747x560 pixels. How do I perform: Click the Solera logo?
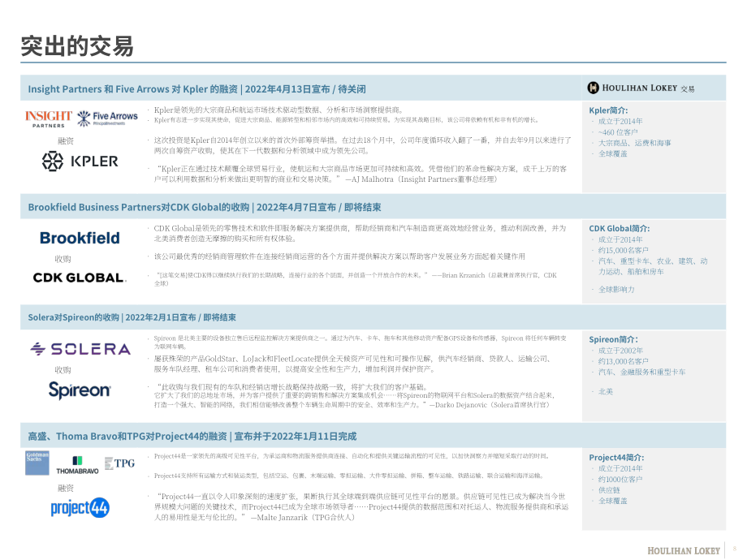(x=80, y=349)
